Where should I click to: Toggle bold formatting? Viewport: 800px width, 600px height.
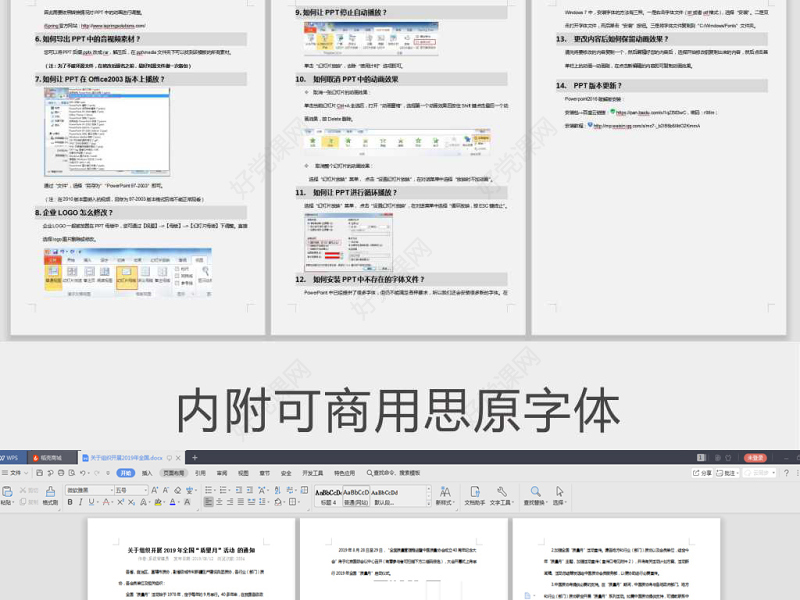click(x=70, y=501)
